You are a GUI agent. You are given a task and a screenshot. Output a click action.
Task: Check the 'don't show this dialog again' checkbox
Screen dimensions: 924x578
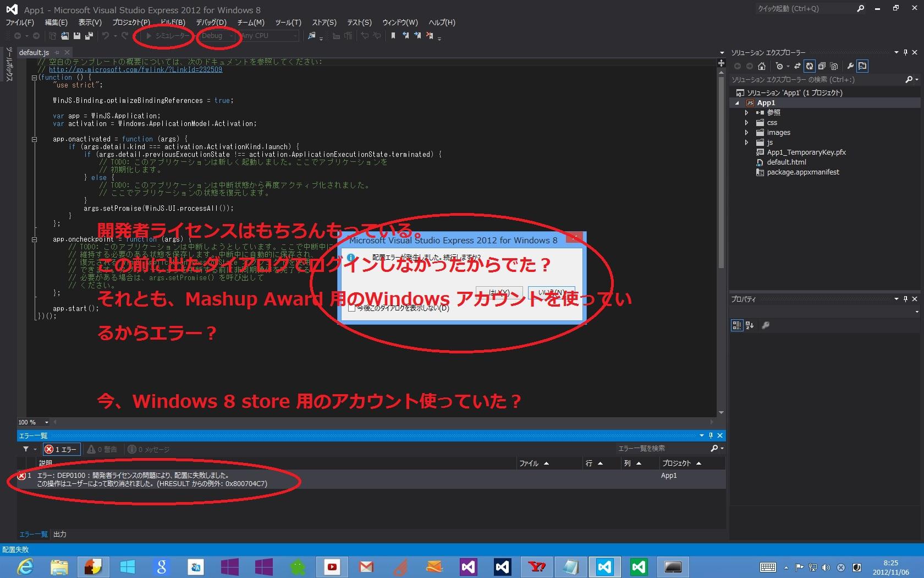(x=352, y=308)
